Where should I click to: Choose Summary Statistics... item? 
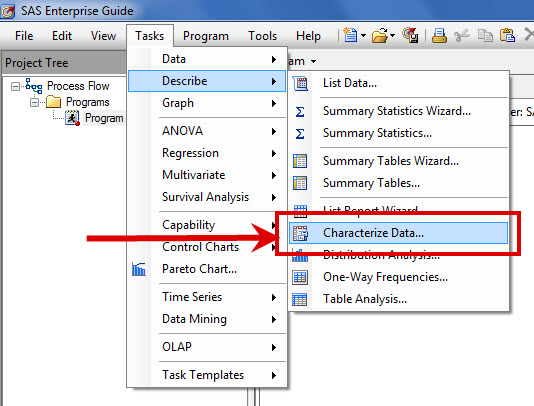tap(398, 133)
